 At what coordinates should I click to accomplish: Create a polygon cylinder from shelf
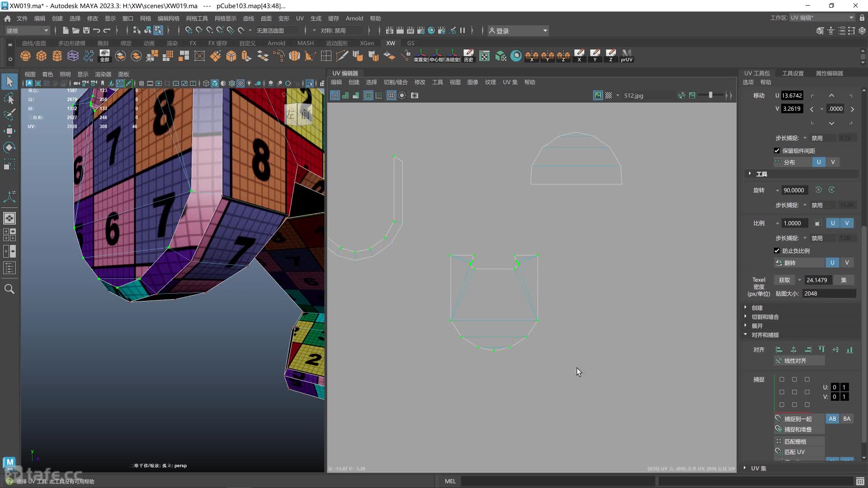tap(57, 56)
